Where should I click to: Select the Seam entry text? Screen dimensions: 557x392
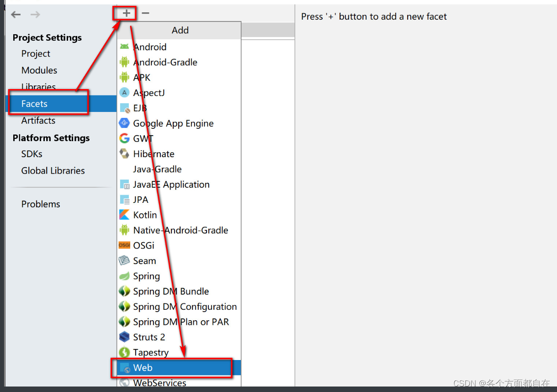(144, 261)
